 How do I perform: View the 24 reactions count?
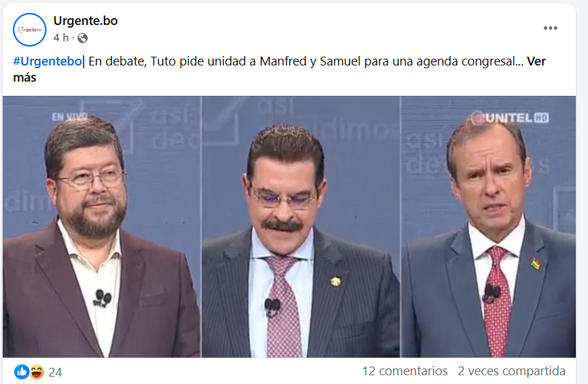pos(55,372)
